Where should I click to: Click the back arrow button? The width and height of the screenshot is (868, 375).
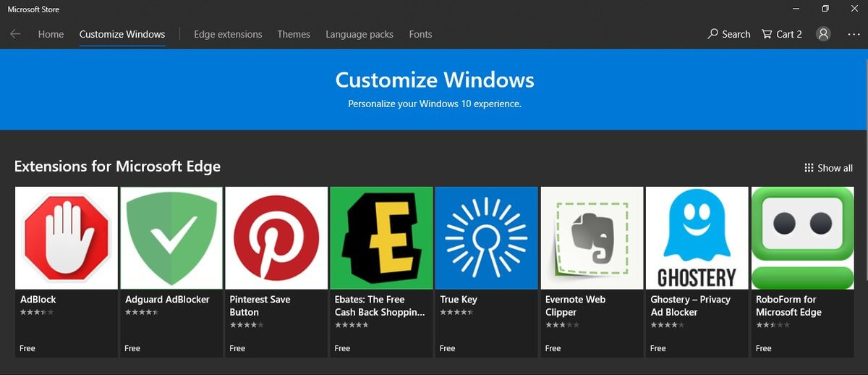(15, 34)
